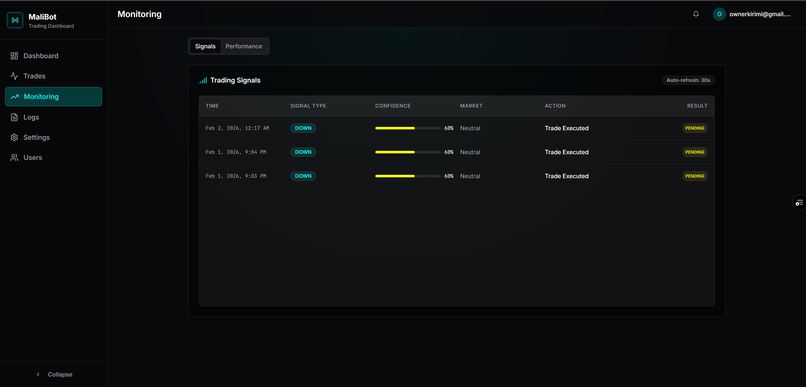Select the Feb 1, 2026, 9:03 PM timestamp
806x387 pixels.
click(236, 176)
